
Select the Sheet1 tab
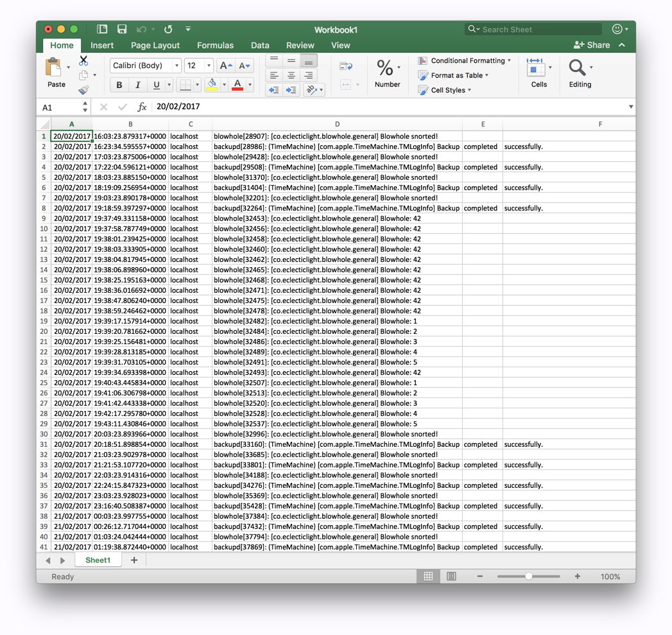[x=98, y=560]
